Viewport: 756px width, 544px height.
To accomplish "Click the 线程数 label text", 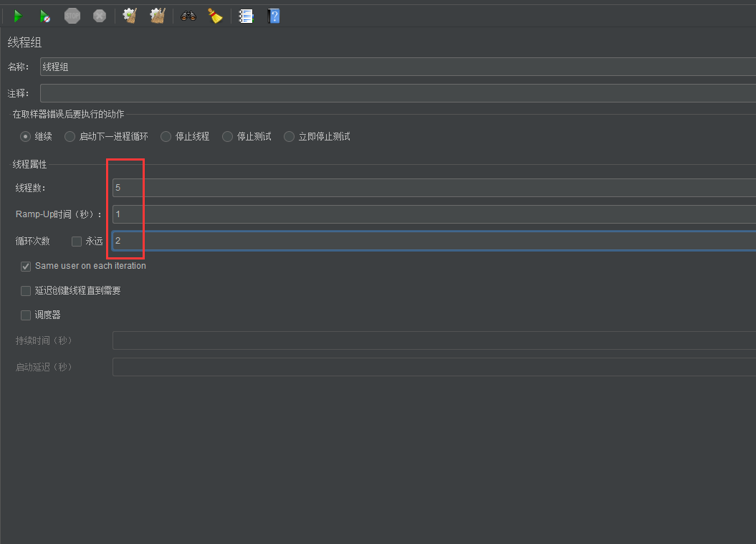I will click(x=30, y=188).
